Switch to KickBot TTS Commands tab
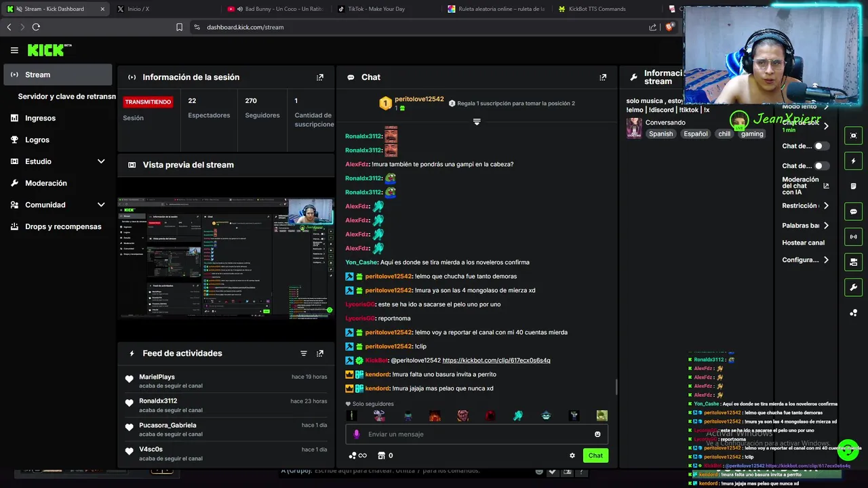Image resolution: width=868 pixels, height=488 pixels. pos(607,9)
